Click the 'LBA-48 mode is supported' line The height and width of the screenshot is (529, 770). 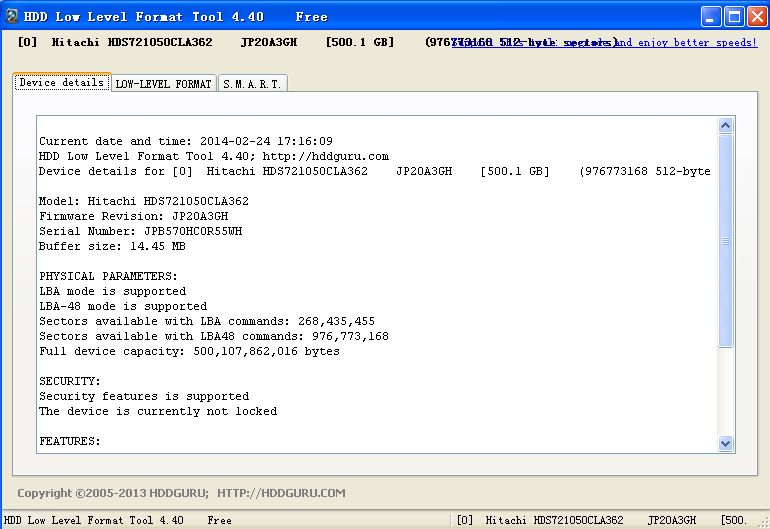point(123,306)
